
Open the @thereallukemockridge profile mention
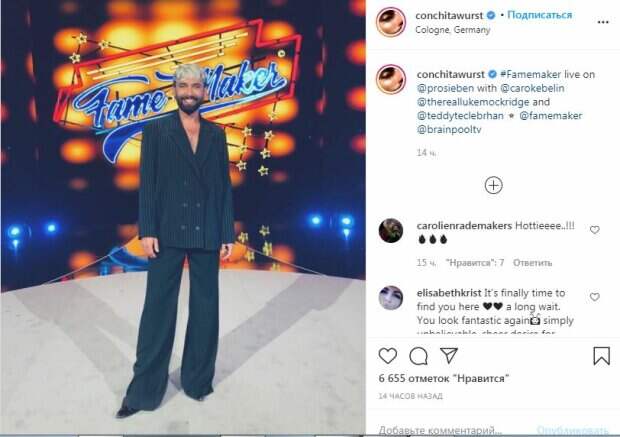click(473, 102)
